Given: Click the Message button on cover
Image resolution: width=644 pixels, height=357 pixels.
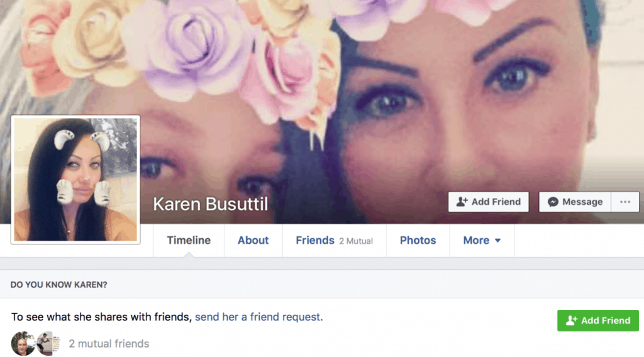Looking at the screenshot, I should click(575, 202).
